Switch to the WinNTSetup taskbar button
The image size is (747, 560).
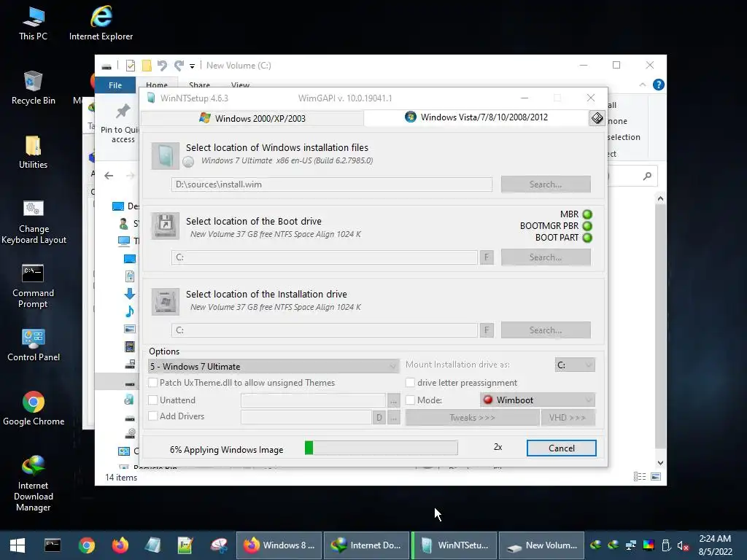click(454, 545)
